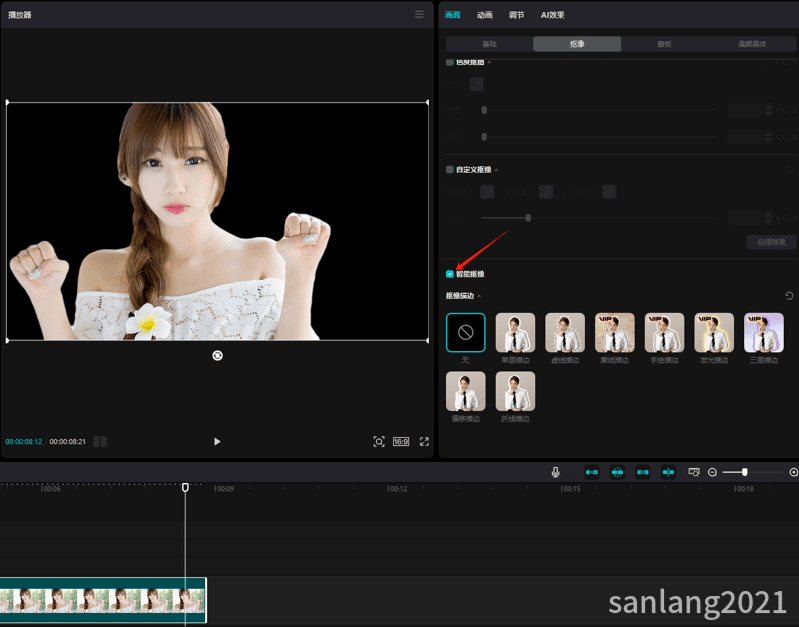
Task: Select the plain eraser tool
Action: pos(609,192)
